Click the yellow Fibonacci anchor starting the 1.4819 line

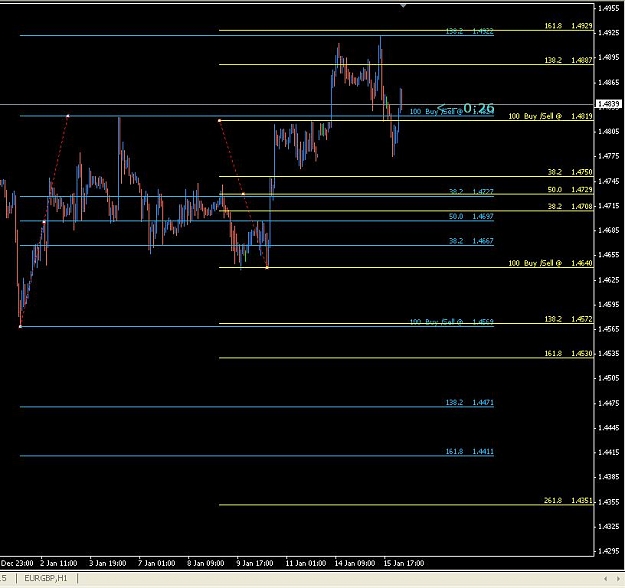pyautogui.click(x=220, y=120)
